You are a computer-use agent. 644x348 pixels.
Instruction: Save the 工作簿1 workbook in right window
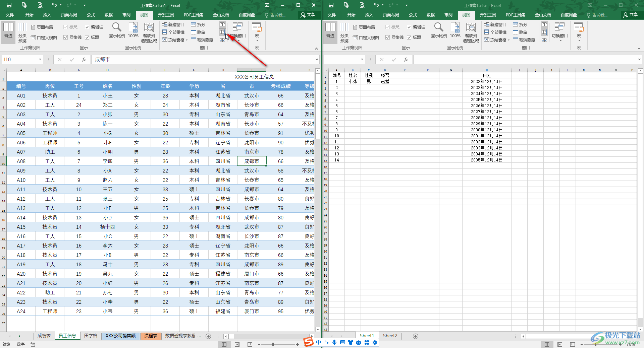(x=331, y=5)
